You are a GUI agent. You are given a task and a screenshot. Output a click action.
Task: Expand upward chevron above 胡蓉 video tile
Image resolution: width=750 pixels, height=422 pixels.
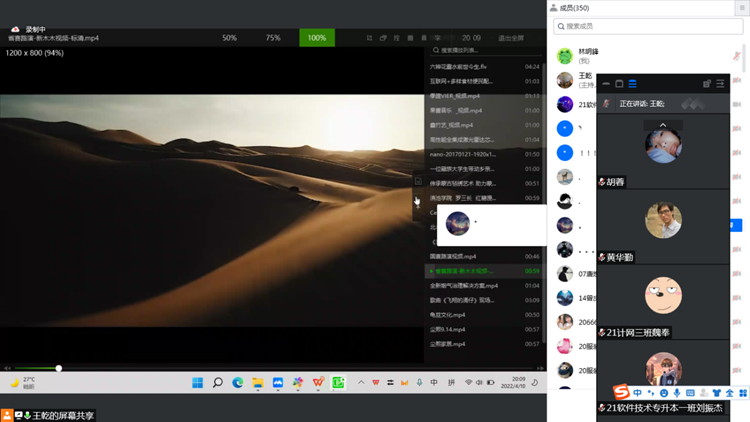click(663, 125)
